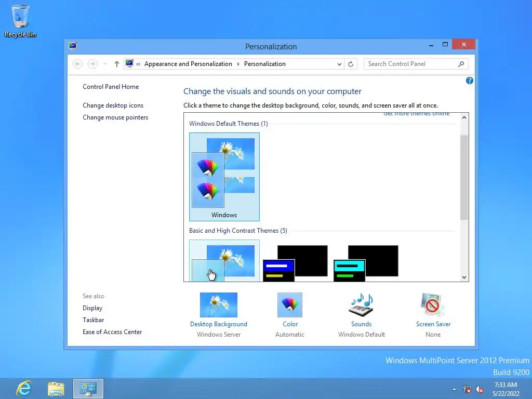Click the volume tray icon
532x399 pixels.
tap(480, 389)
